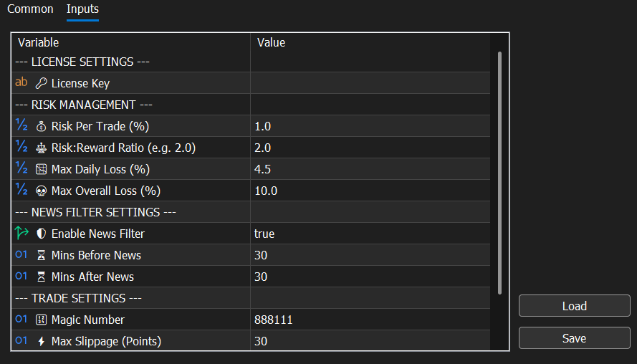Edit the Mins After News value 30
This screenshot has width=637, height=364.
tap(370, 277)
